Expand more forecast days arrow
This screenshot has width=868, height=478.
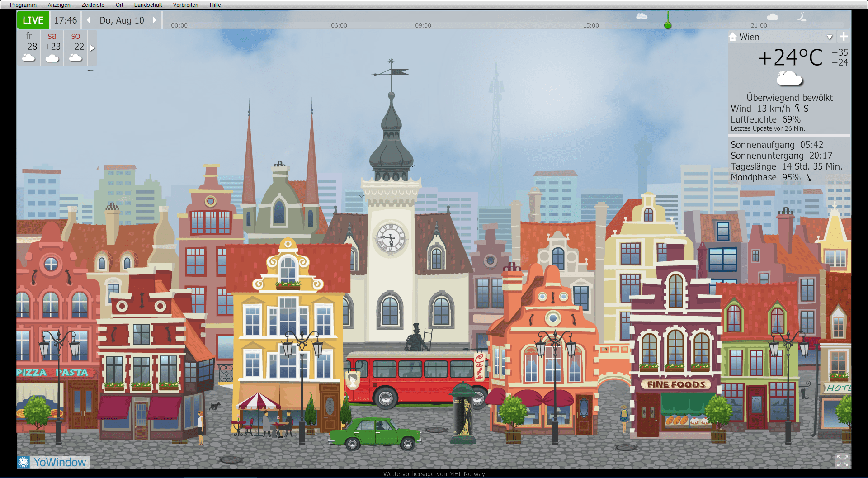pos(92,48)
